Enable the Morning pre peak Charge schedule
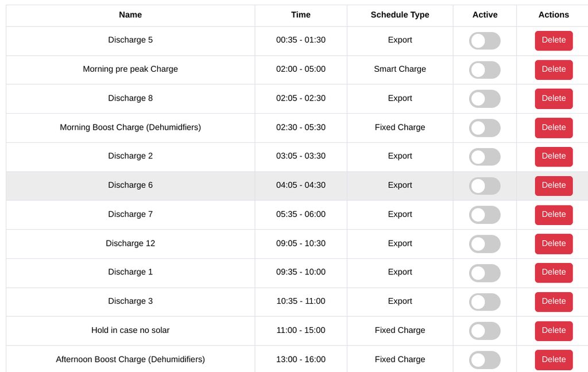588x372 pixels. [485, 70]
